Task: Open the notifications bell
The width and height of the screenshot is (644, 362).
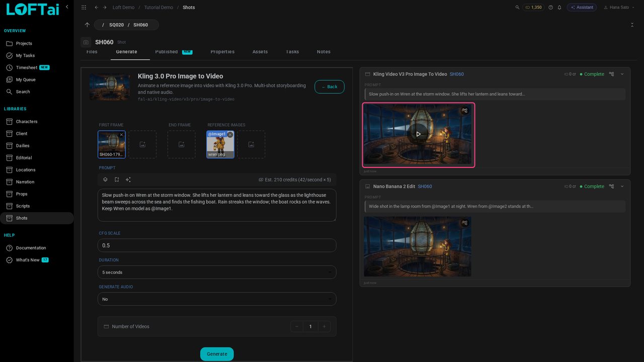Action: (559, 8)
